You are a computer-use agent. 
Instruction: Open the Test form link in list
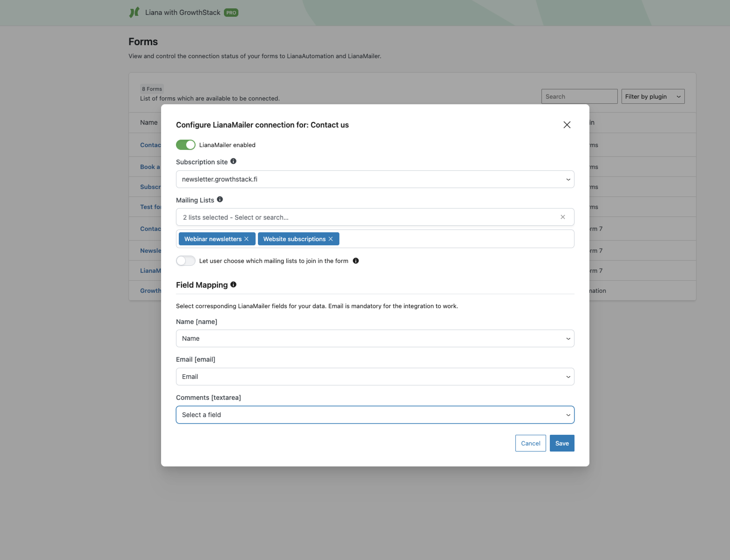click(x=151, y=207)
